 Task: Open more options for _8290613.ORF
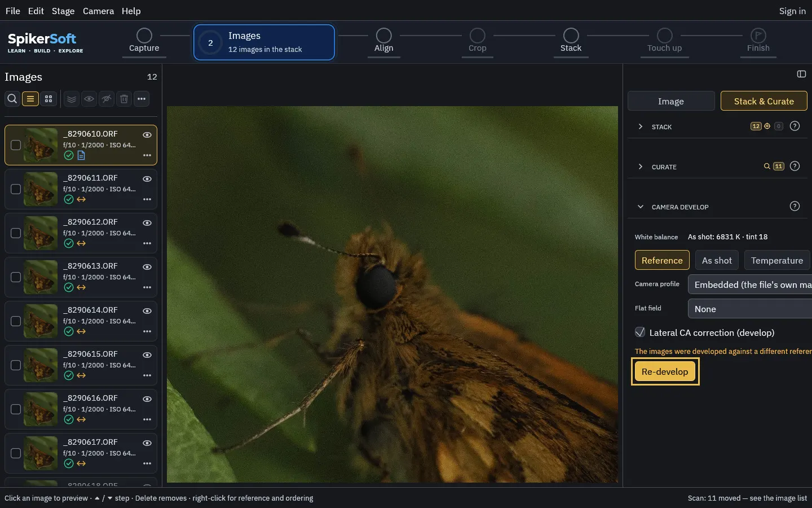[147, 287]
